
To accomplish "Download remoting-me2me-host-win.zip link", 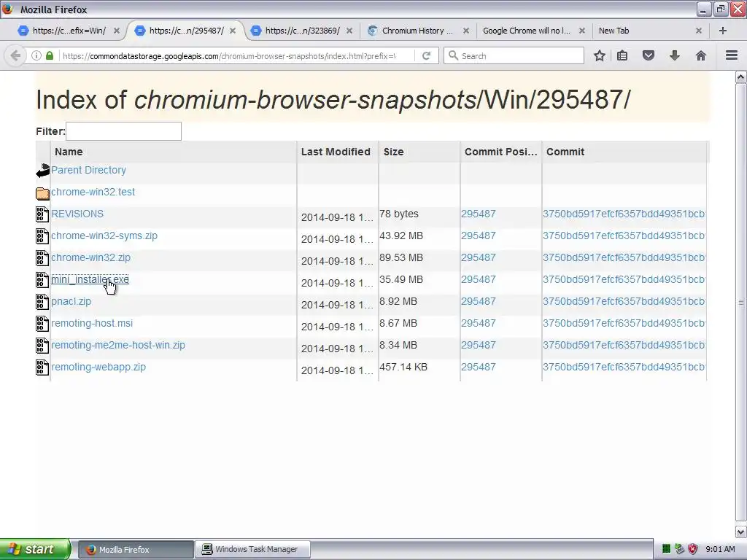I will (118, 345).
